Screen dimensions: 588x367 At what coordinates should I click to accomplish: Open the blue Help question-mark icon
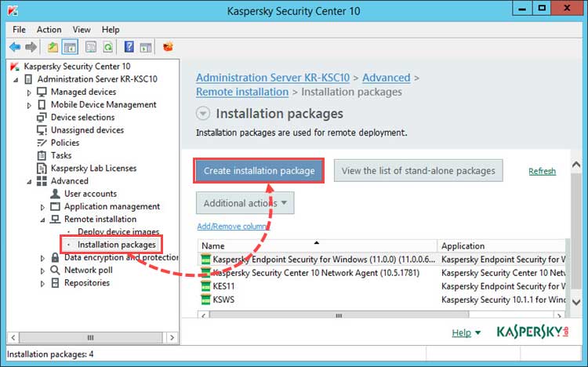129,47
